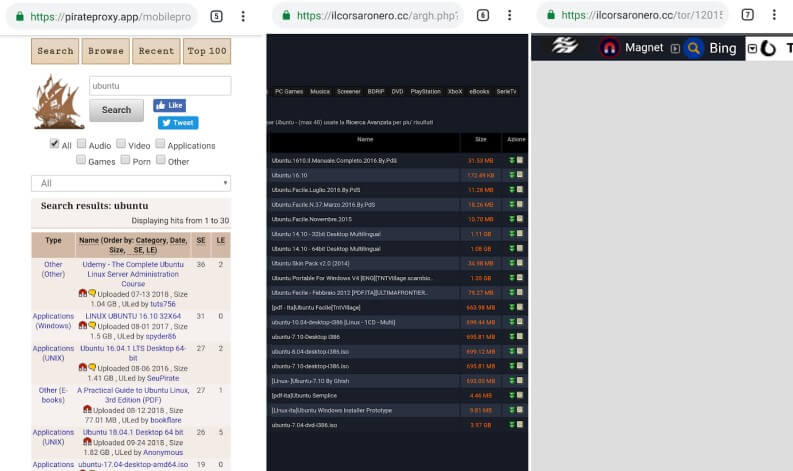
Task: Uncheck the All category checkbox
Action: click(54, 144)
